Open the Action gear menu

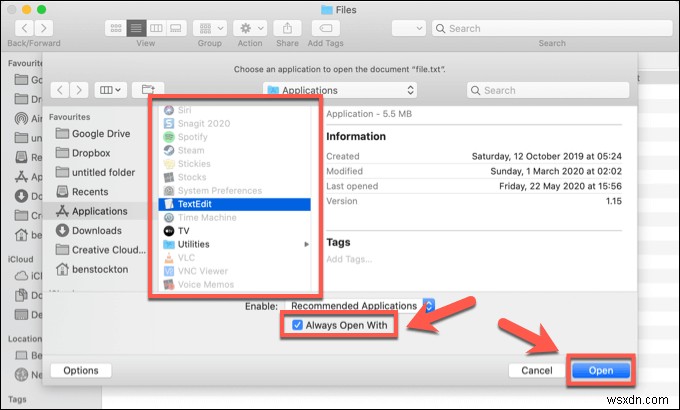click(250, 28)
